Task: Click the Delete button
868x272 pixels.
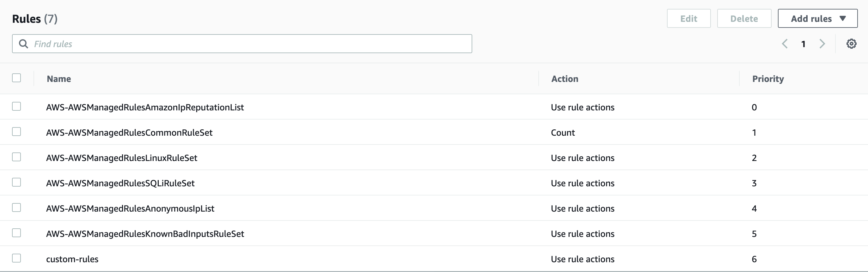Action: (744, 19)
